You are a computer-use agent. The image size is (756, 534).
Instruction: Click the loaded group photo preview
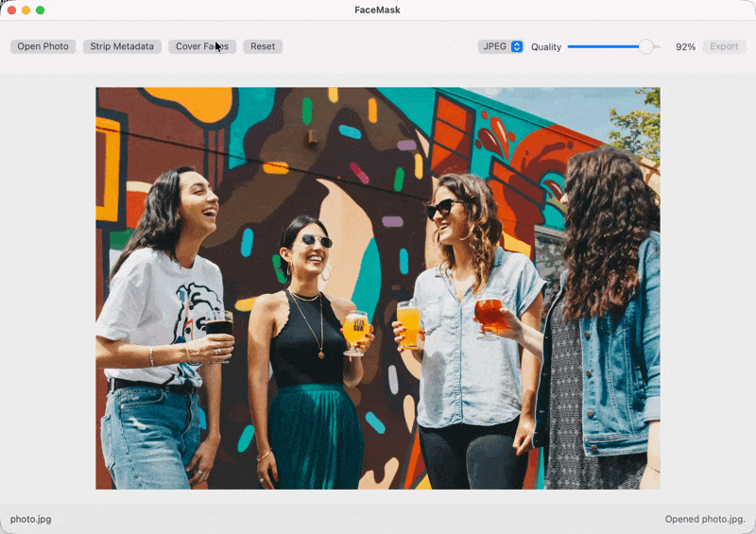(378, 288)
